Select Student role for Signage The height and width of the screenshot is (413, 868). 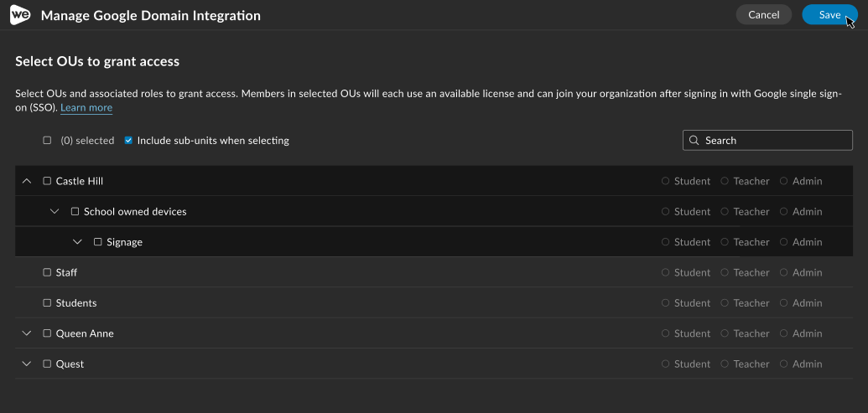click(665, 241)
